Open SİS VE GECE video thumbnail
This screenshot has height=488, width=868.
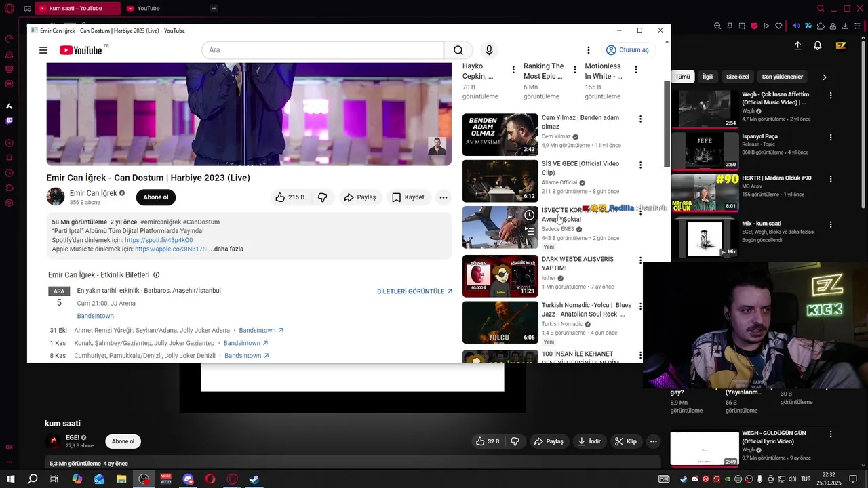point(500,181)
